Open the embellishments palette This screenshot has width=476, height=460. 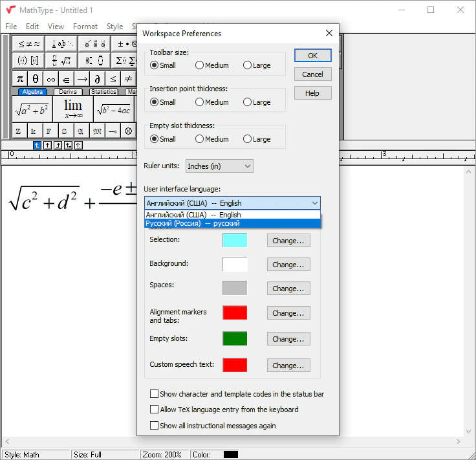(94, 44)
